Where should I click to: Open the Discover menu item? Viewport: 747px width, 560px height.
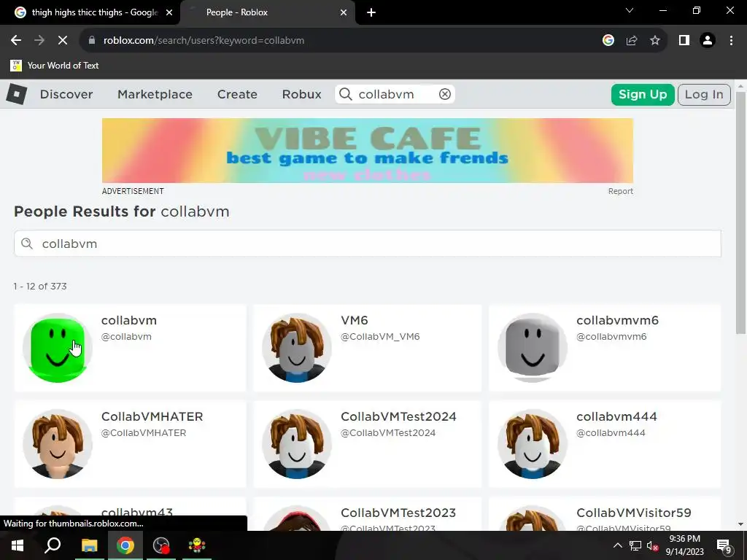[x=66, y=94]
